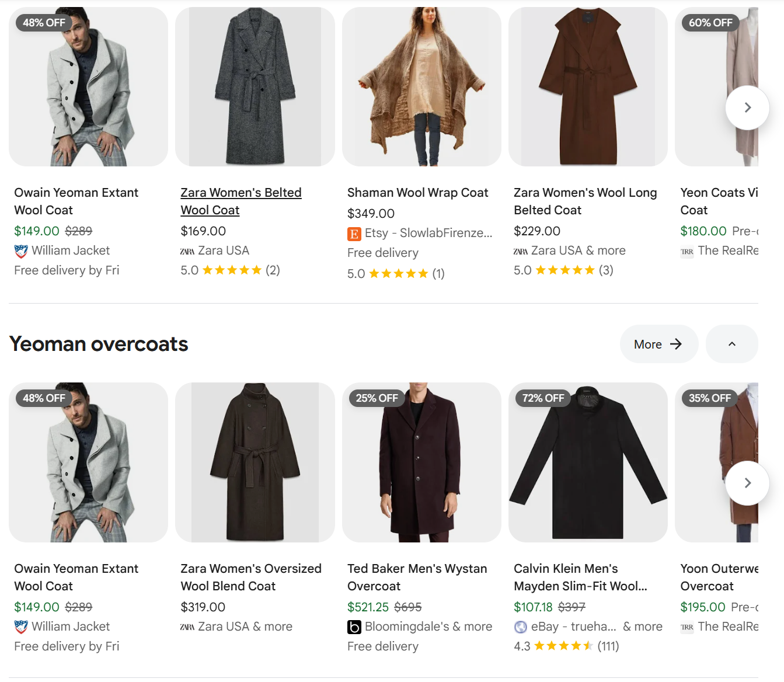Screen dimensions: 784x682
Task: Open More Yeoman overcoats results
Action: pos(658,344)
